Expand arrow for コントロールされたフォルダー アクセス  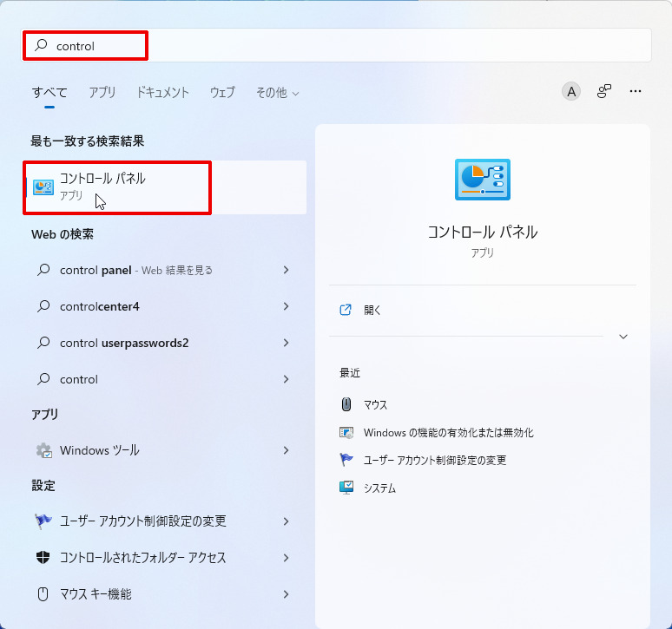(x=286, y=558)
